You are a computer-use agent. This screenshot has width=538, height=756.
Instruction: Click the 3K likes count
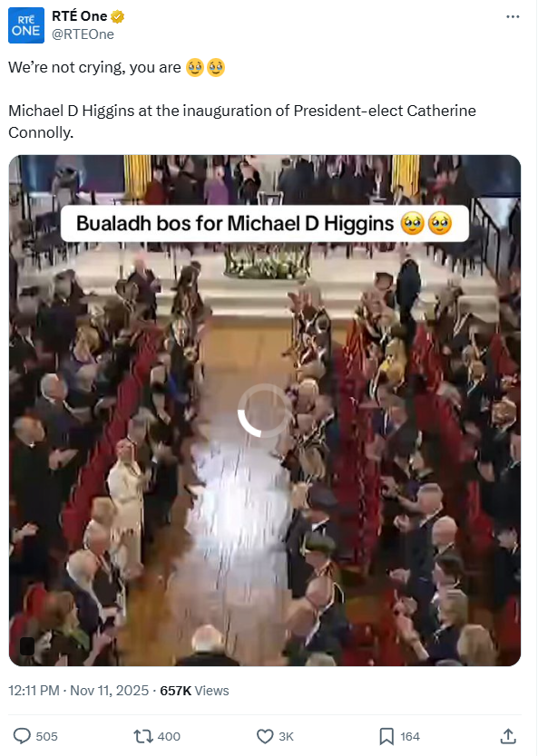click(286, 737)
